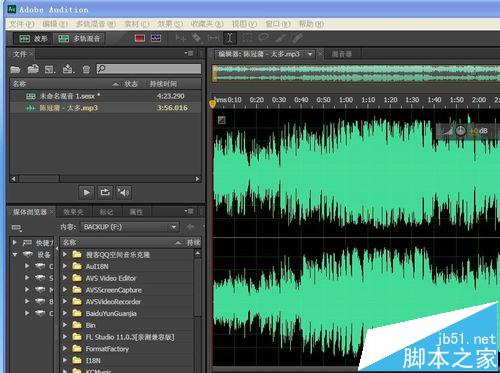
Task: Switch to the 效果夹 tab
Action: point(73,212)
